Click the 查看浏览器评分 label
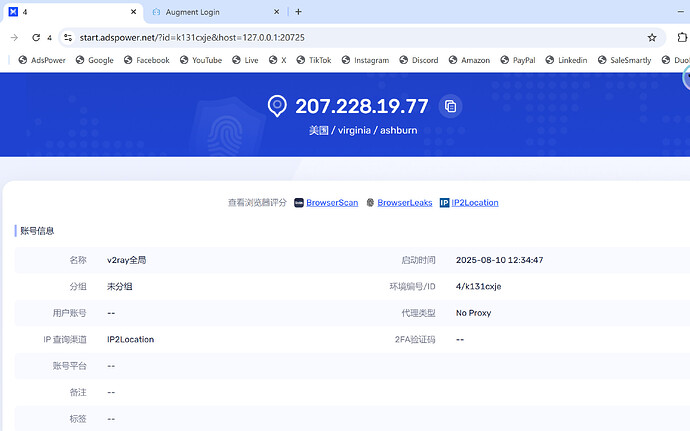 257,203
